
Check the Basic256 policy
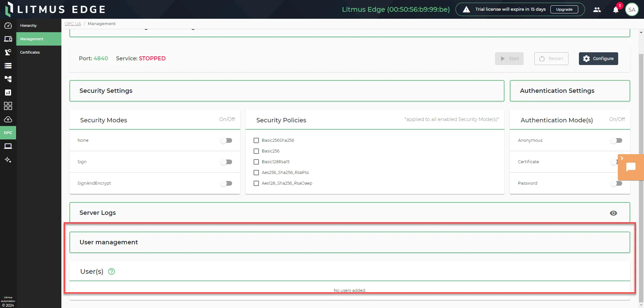pos(256,151)
